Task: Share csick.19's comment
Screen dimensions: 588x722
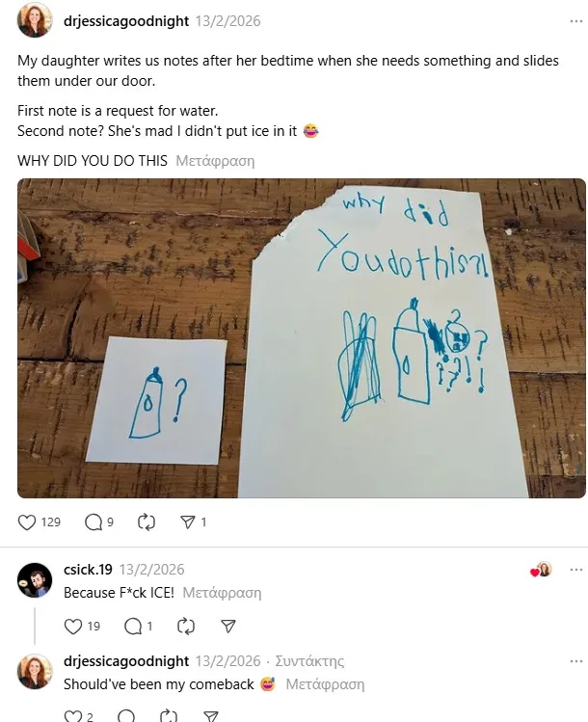Action: tap(228, 627)
